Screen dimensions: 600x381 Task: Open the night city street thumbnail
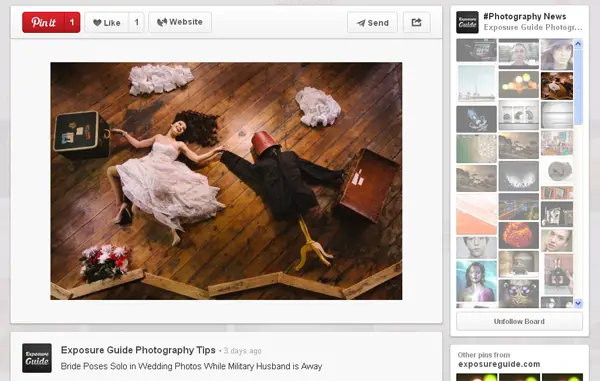(518, 207)
